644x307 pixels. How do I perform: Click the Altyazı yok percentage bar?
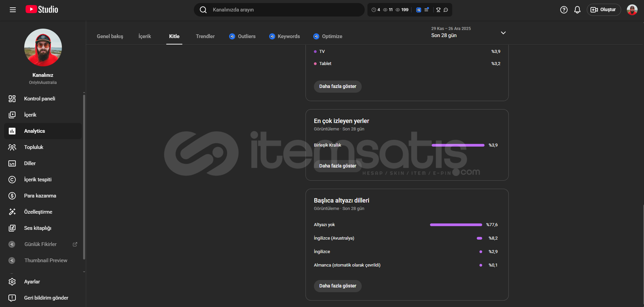[x=456, y=225]
